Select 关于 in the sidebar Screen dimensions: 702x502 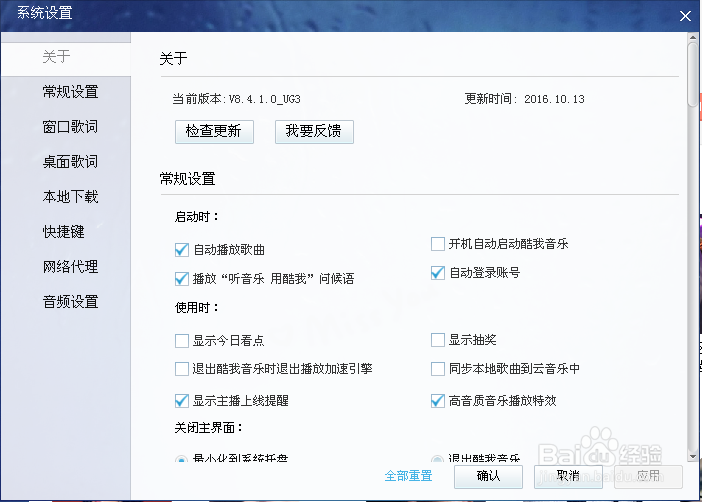pos(66,57)
